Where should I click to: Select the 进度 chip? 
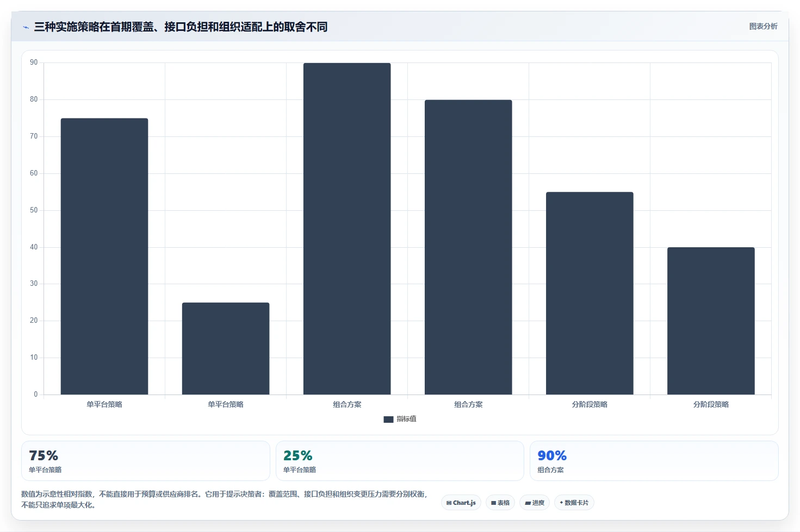535,503
